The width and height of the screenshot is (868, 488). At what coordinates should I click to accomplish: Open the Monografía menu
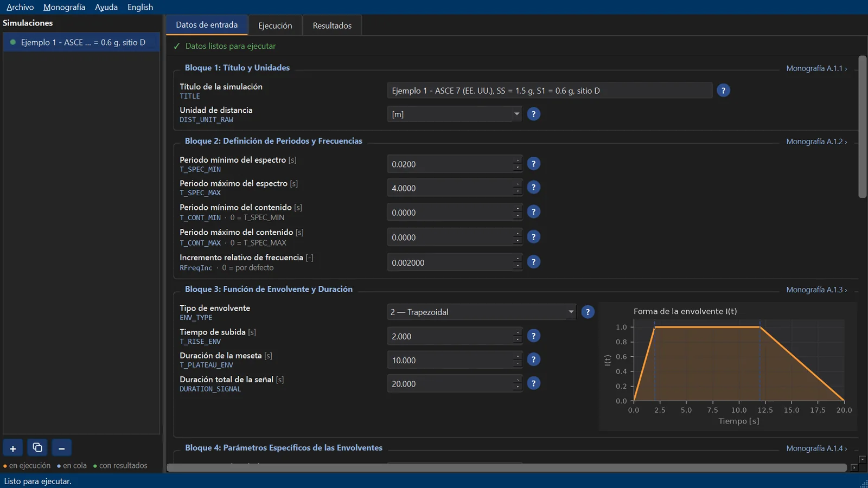(64, 7)
